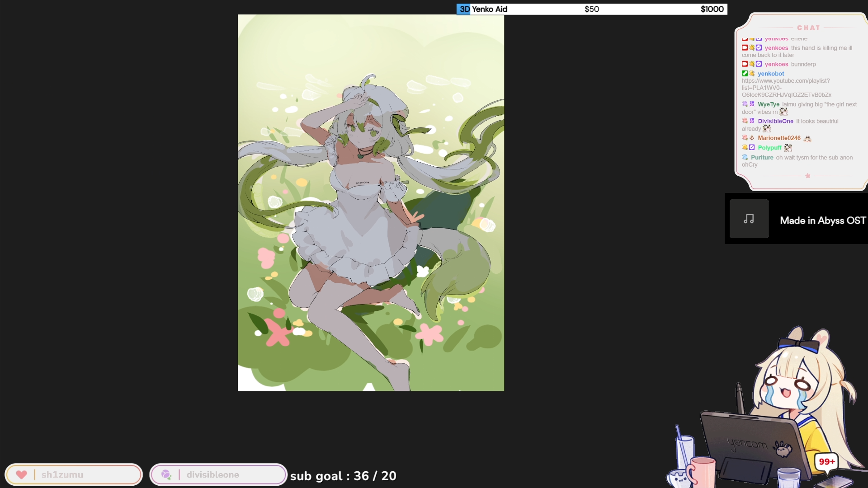Click the 2023 badge next to WyeTye

point(752,104)
